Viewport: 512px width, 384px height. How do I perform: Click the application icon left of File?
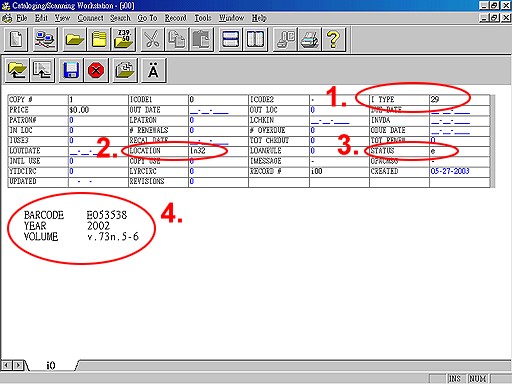(7, 18)
